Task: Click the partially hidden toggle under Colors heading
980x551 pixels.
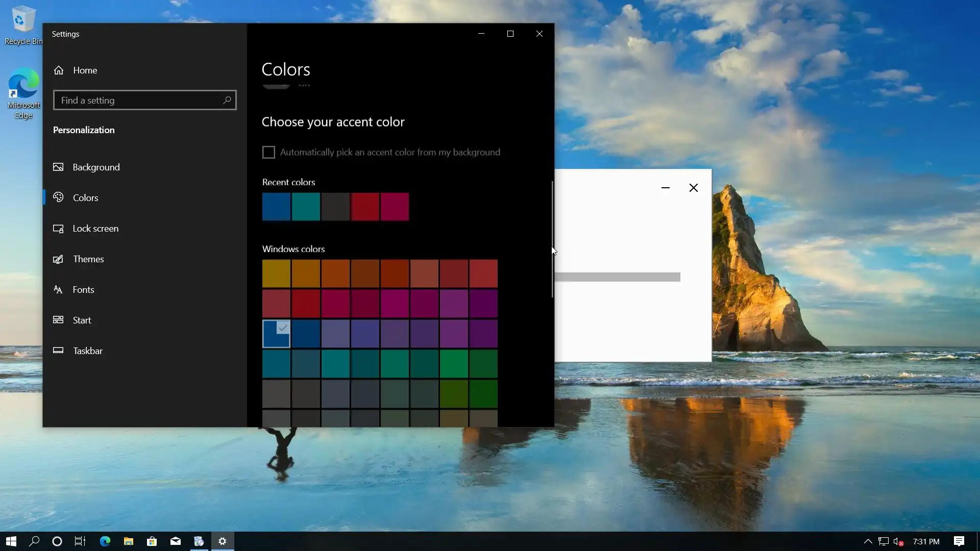Action: 276,85
